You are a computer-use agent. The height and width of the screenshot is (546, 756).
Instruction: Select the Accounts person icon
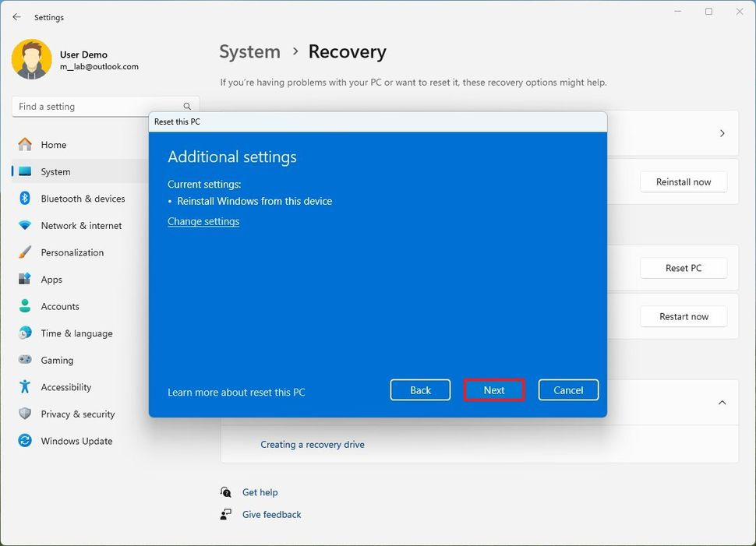point(25,306)
